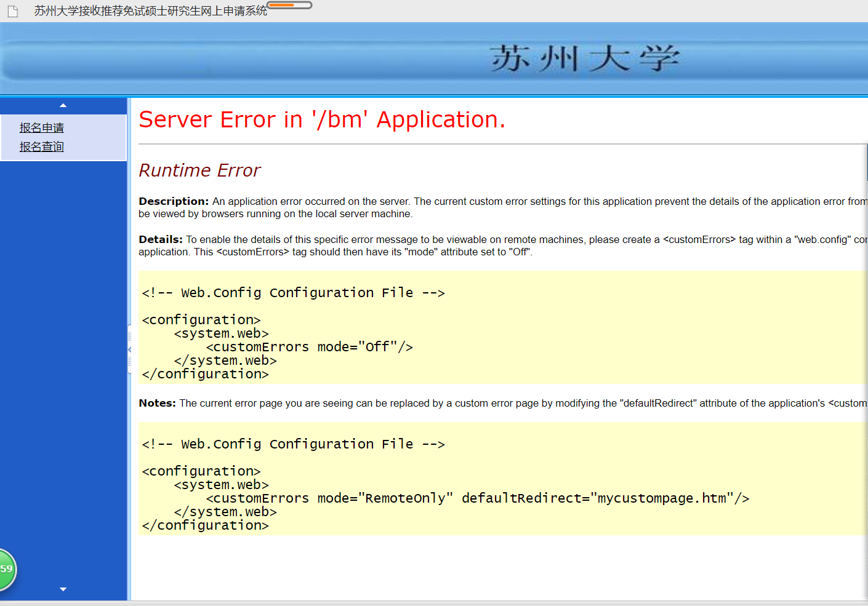The height and width of the screenshot is (606, 868).
Task: Click the first <configuration> opening tag
Action: click(201, 320)
